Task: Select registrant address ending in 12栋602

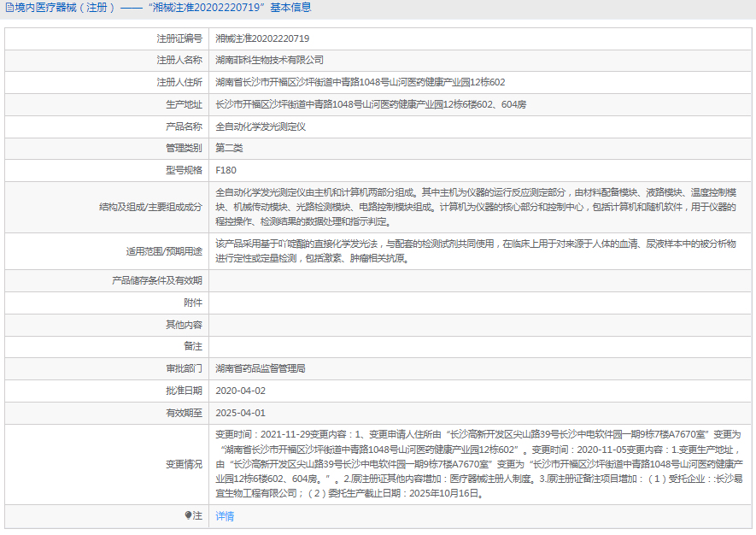Action: click(x=360, y=82)
